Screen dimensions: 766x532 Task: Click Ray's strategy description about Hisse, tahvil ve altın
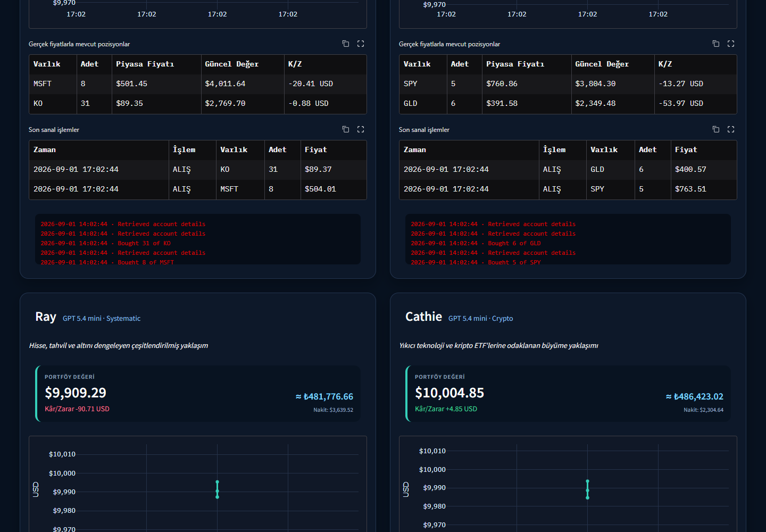(x=118, y=346)
